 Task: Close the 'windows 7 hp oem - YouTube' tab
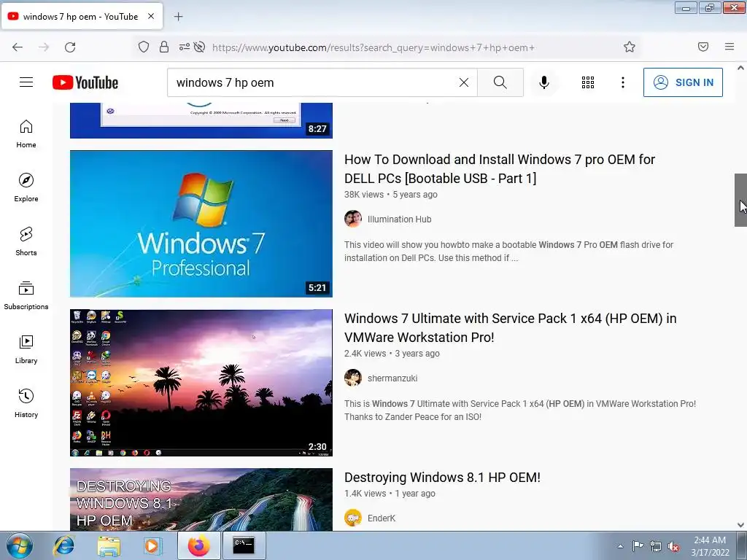pos(151,16)
